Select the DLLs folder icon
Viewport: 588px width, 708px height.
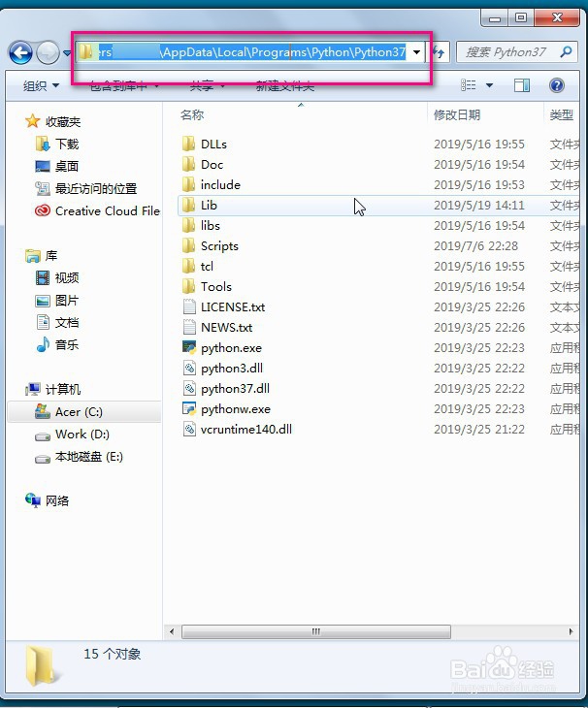pyautogui.click(x=189, y=145)
